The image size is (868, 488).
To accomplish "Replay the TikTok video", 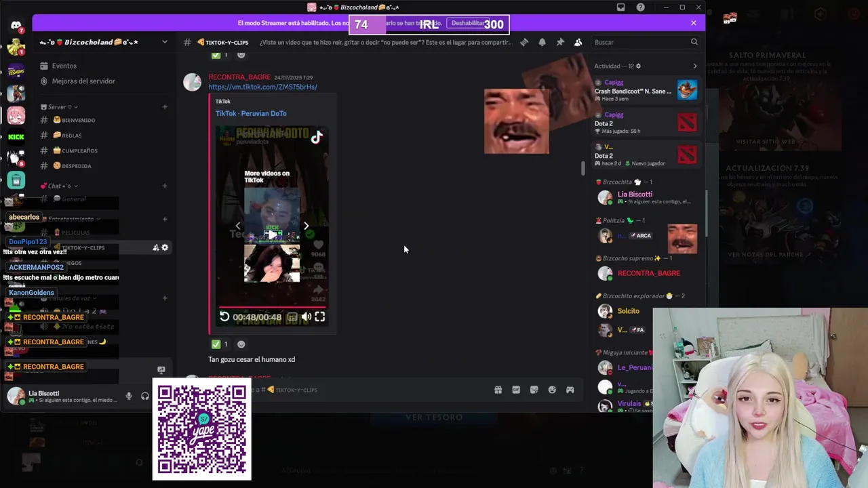I will 224,317.
